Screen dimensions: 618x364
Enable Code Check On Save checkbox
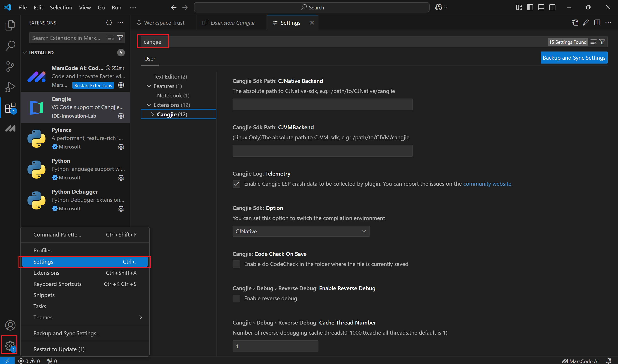click(236, 264)
